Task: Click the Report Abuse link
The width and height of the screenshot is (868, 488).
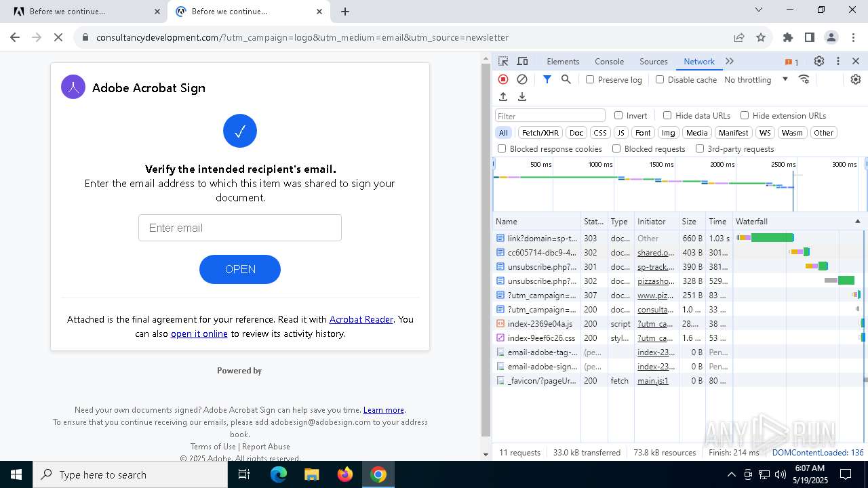Action: coord(266,447)
